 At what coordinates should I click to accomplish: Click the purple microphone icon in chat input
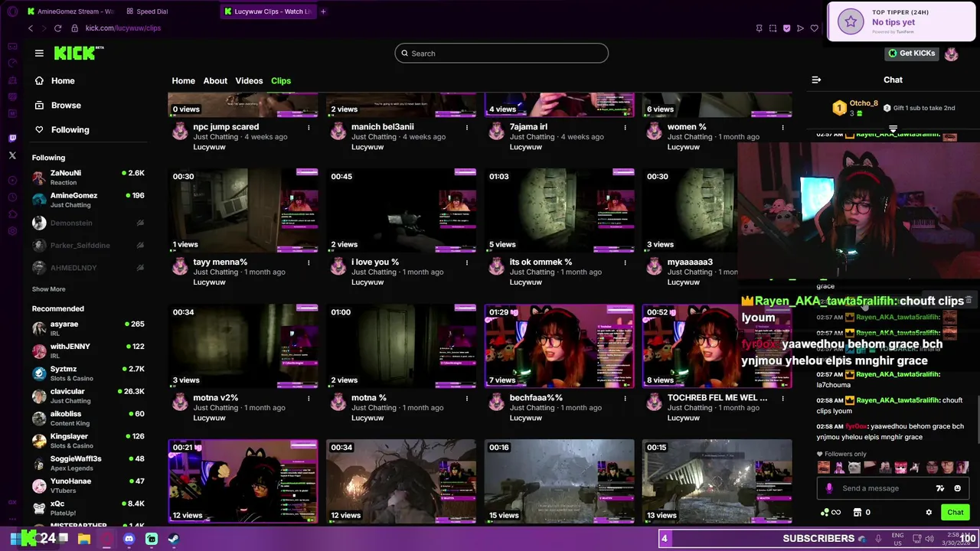[x=829, y=488]
